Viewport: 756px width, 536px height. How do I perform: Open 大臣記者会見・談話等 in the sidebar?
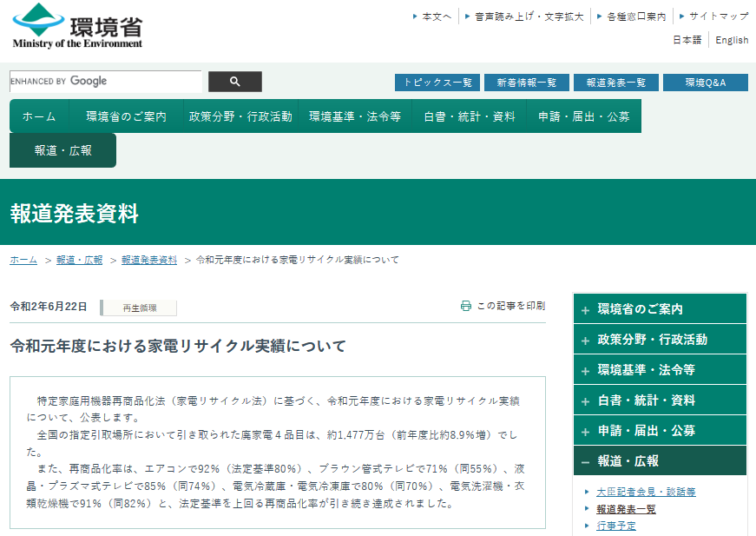tap(646, 492)
